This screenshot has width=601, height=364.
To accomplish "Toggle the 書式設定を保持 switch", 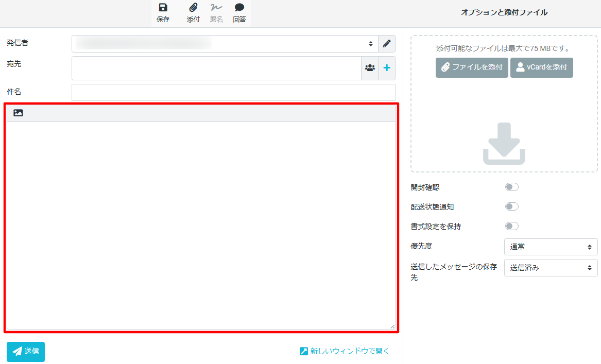I will pyautogui.click(x=512, y=226).
